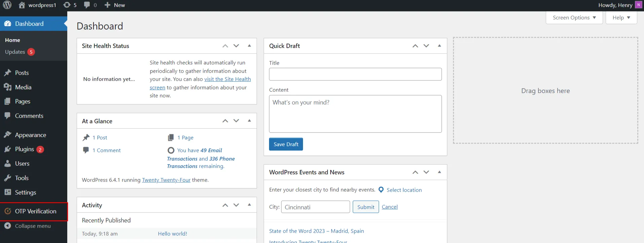Collapse the Site Health Status panel
The width and height of the screenshot is (644, 243).
pos(249,46)
